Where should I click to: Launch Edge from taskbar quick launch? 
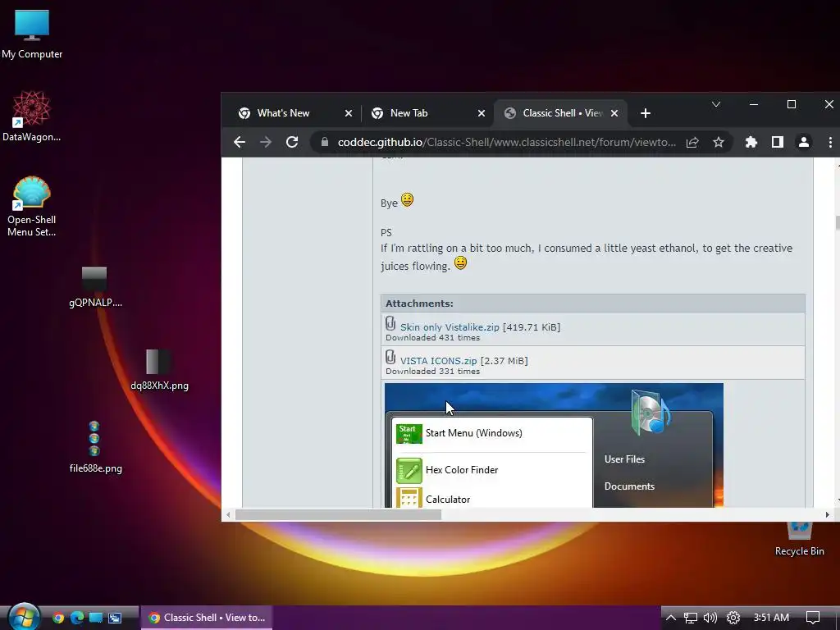coord(77,618)
